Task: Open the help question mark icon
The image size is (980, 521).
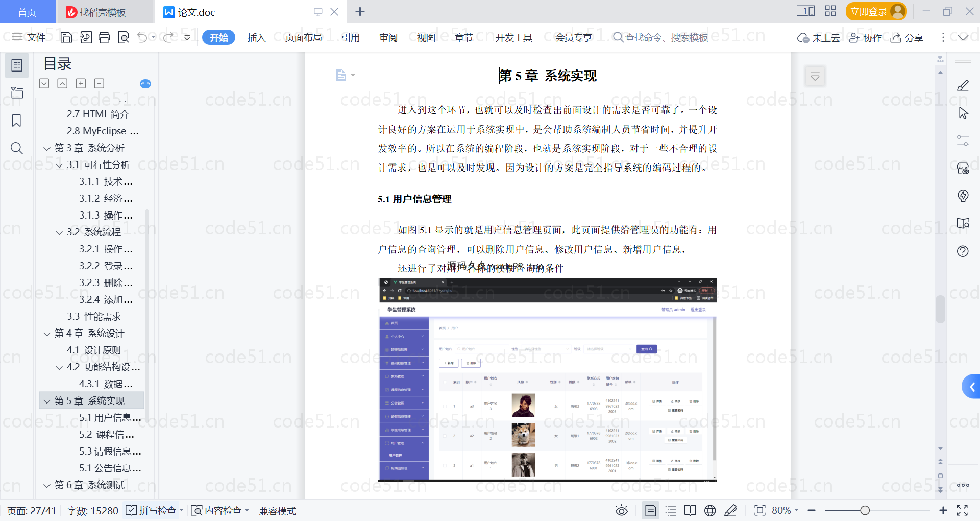Action: pos(963,251)
